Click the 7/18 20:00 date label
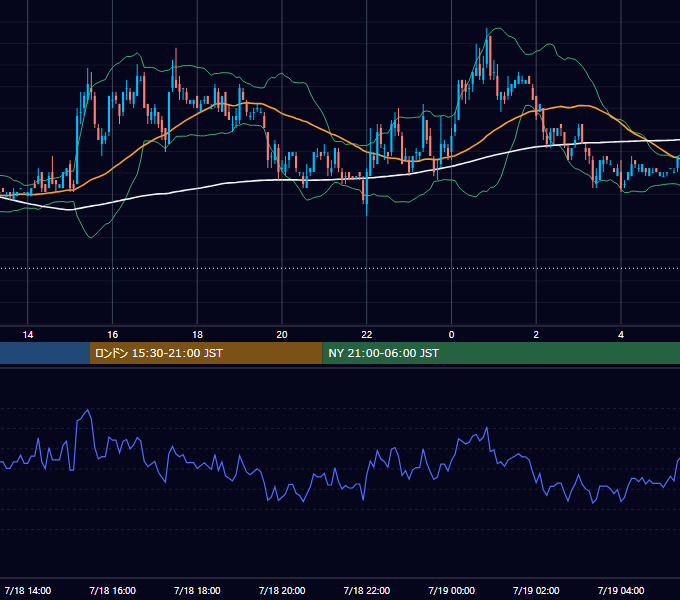This screenshot has height=600, width=680. tap(282, 590)
